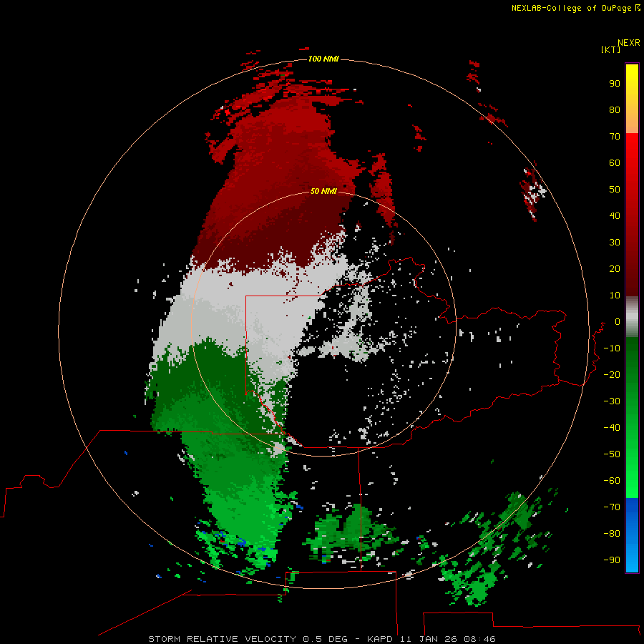Click the -30 value on velocity scale
644x644 pixels.
coord(612,401)
